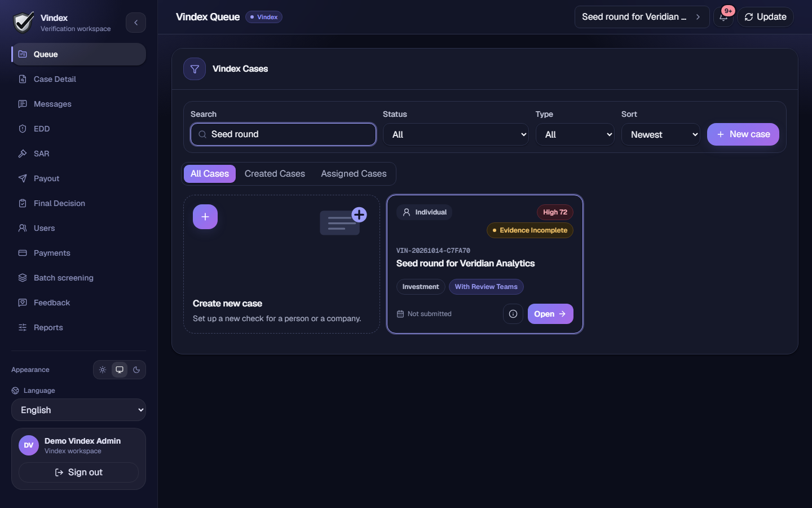This screenshot has height=508, width=812.
Task: Select system appearance mode
Action: [120, 370]
